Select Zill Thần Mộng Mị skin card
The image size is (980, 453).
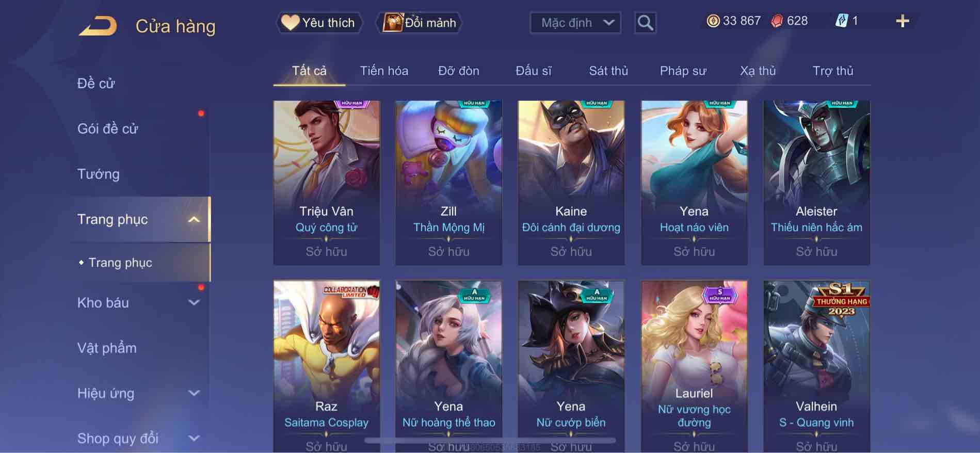pyautogui.click(x=448, y=183)
